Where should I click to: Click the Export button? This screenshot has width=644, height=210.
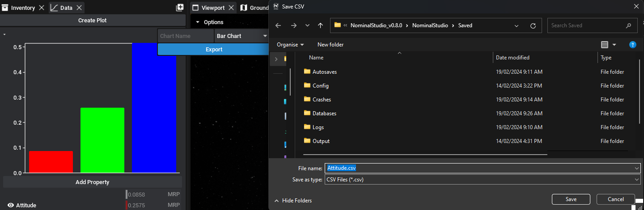(214, 50)
